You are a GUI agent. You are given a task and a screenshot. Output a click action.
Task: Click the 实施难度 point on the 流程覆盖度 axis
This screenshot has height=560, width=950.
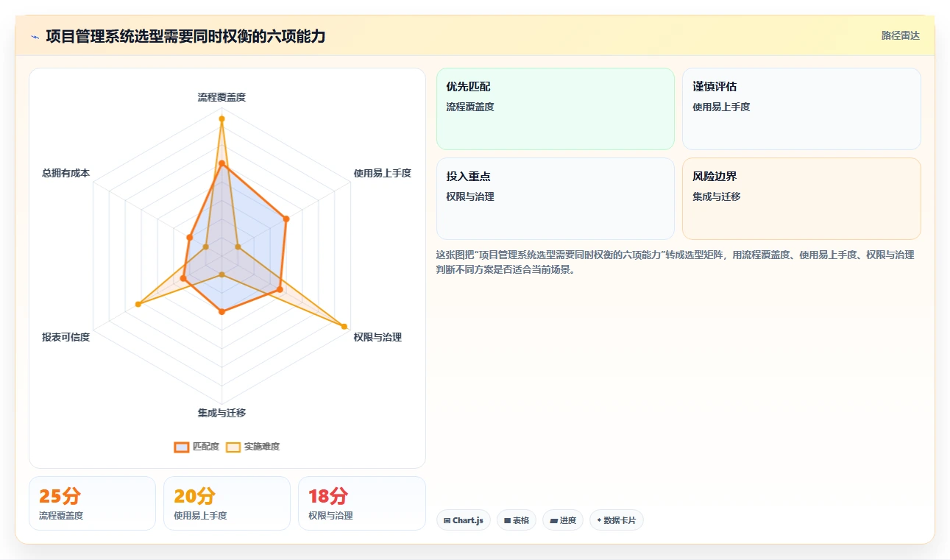[x=221, y=118]
